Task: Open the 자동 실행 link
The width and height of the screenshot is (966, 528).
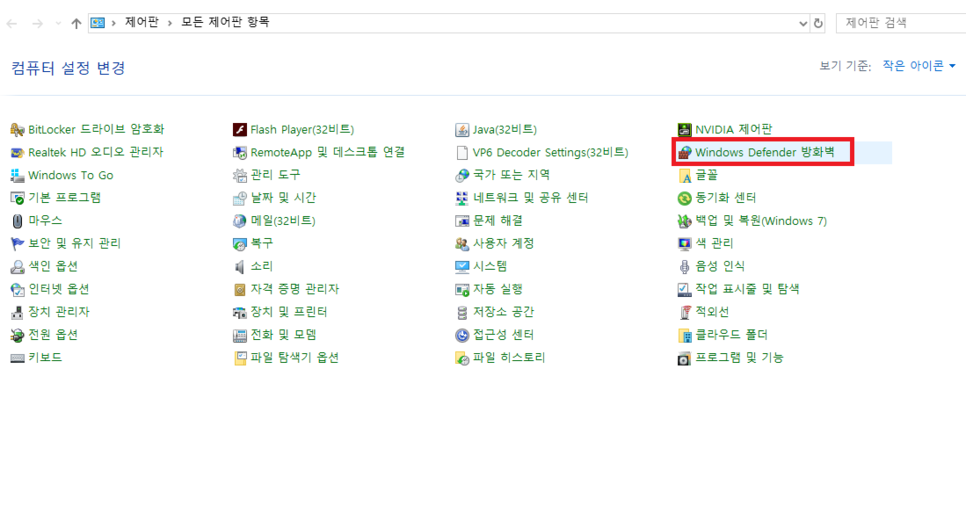Action: (x=498, y=289)
